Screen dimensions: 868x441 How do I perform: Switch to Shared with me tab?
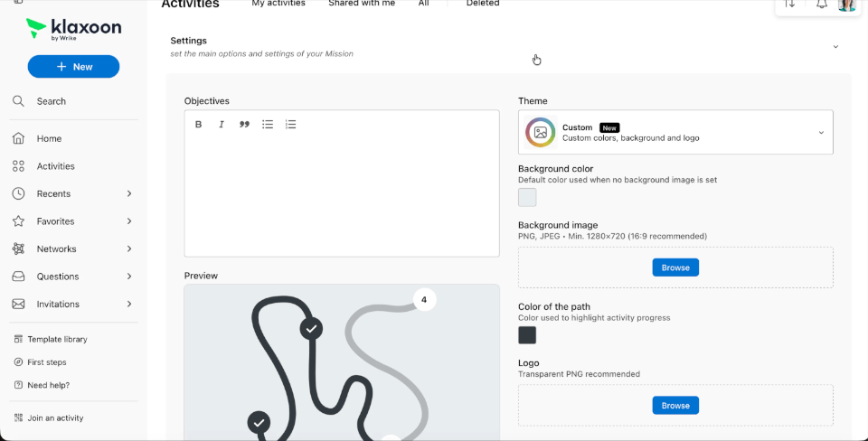[362, 4]
